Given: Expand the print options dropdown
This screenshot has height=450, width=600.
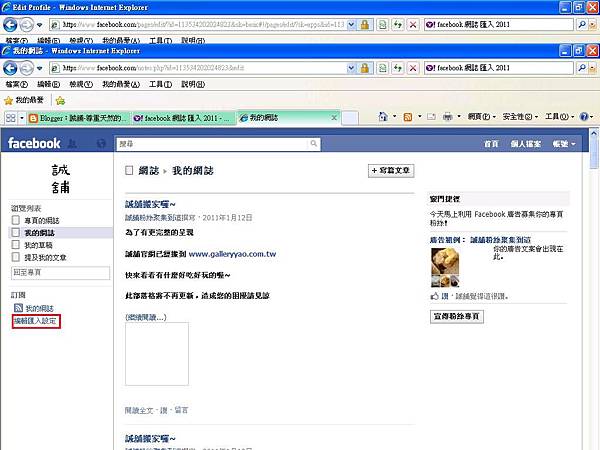Looking at the screenshot, I should point(459,116).
